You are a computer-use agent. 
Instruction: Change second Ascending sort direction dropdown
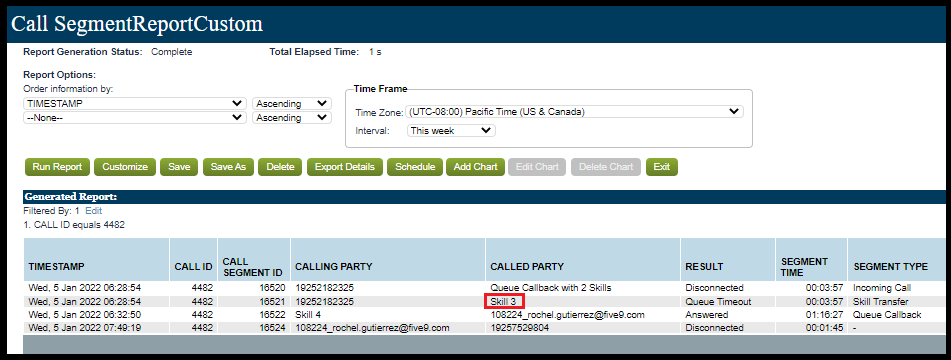coord(292,118)
